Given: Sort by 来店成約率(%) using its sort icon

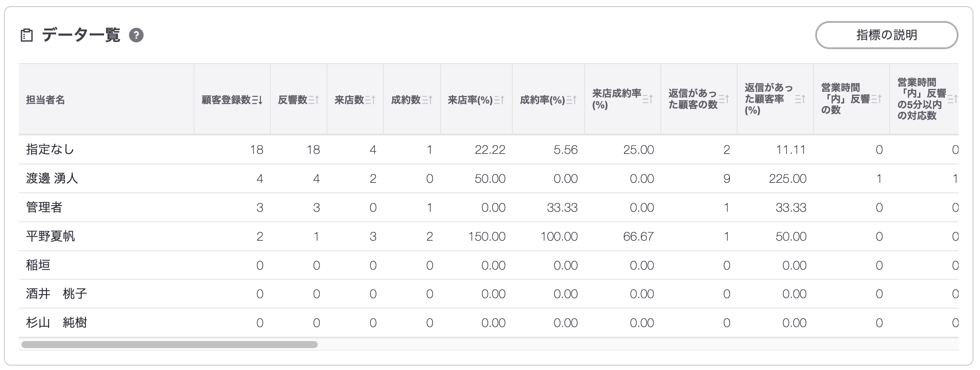Looking at the screenshot, I should pyautogui.click(x=647, y=100).
